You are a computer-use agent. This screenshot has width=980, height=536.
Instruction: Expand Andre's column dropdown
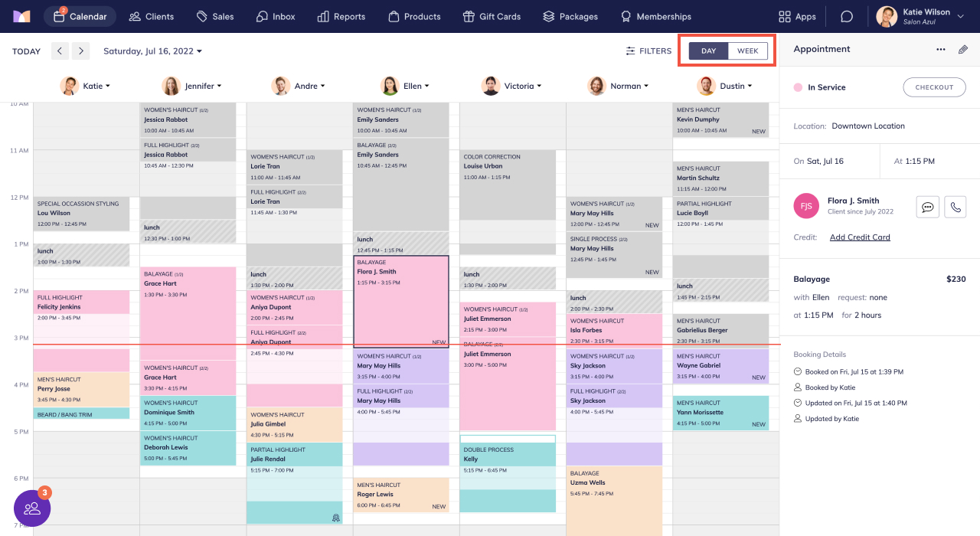tap(322, 87)
